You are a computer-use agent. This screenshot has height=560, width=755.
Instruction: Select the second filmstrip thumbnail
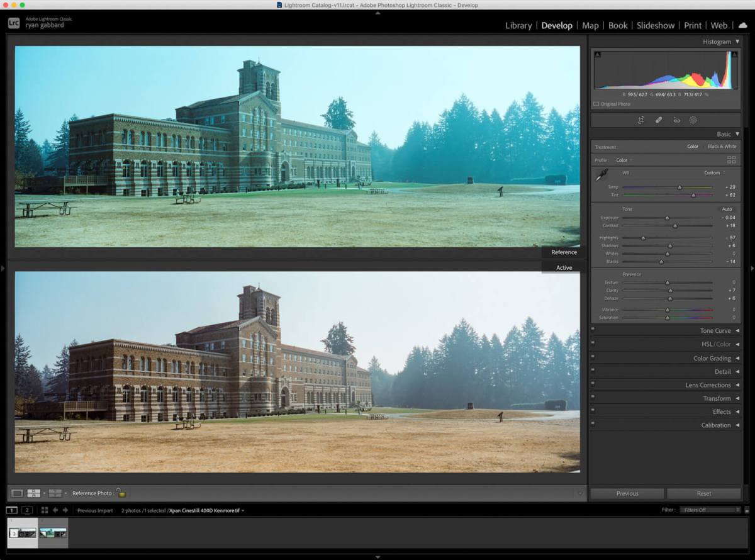coord(54,532)
